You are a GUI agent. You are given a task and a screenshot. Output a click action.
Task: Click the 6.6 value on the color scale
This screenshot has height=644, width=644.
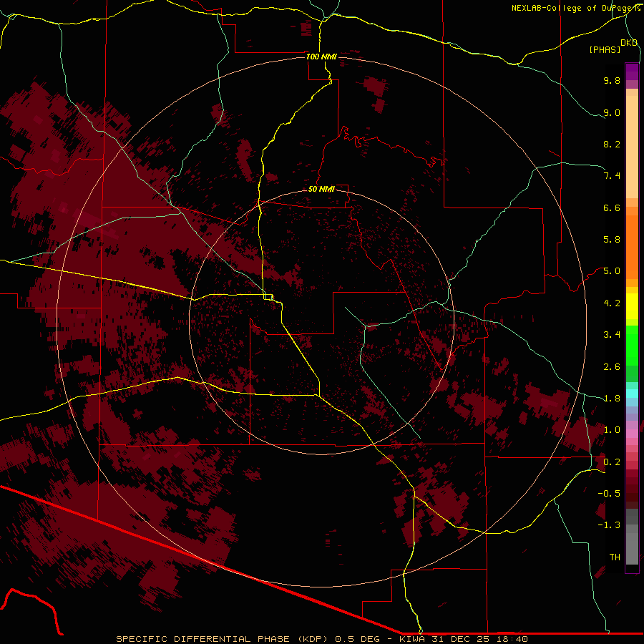pyautogui.click(x=612, y=208)
